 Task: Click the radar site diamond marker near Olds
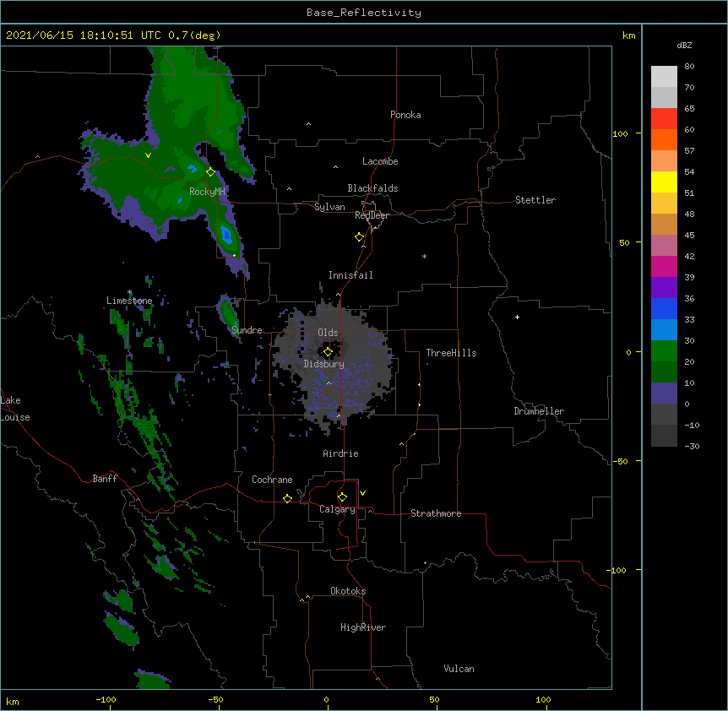point(328,352)
